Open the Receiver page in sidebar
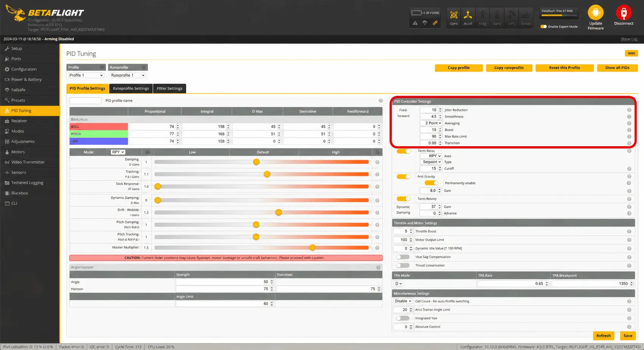This screenshot has width=644, height=350. (30, 121)
